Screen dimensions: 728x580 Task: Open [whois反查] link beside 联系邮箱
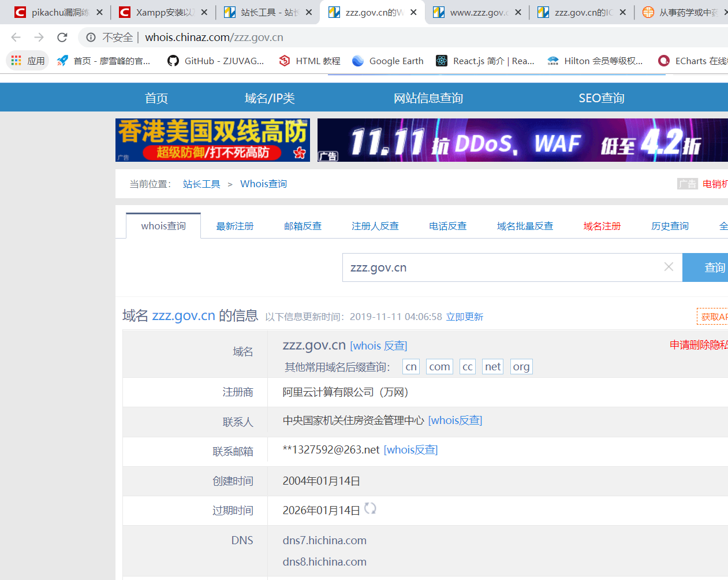pyautogui.click(x=410, y=450)
